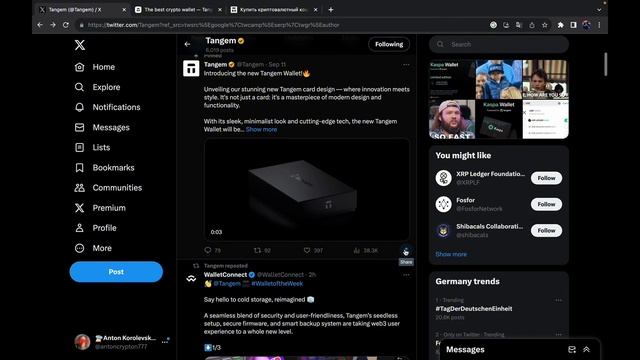Open options for second Germany trend

tap(558, 335)
